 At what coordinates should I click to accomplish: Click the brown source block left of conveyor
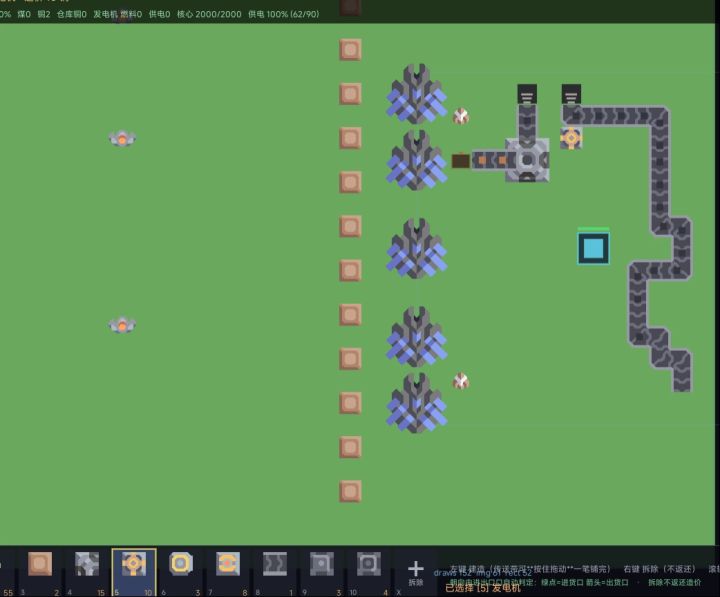pos(461,161)
